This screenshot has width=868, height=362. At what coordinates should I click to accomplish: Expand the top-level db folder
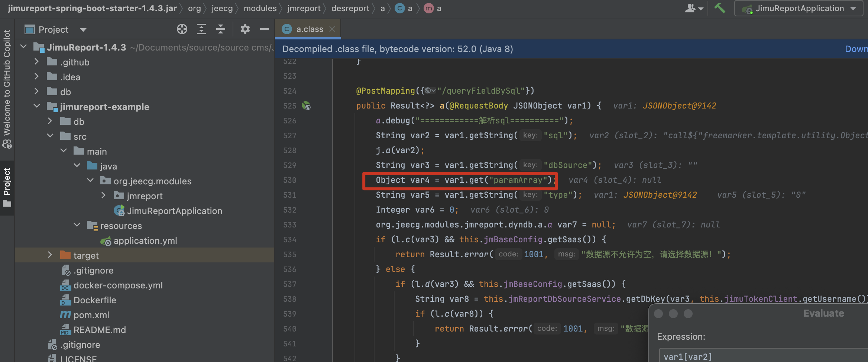tap(36, 91)
